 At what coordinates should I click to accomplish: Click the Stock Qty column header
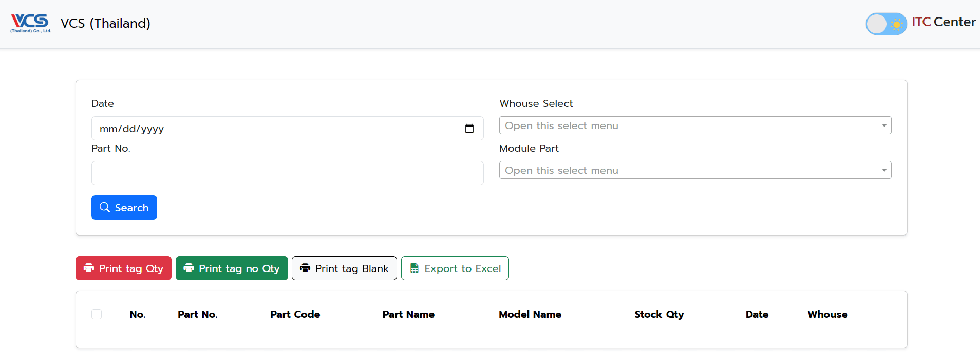point(658,314)
